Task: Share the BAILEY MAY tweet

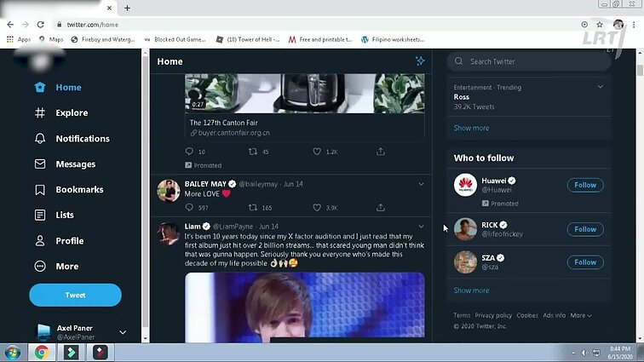Action: pyautogui.click(x=381, y=208)
